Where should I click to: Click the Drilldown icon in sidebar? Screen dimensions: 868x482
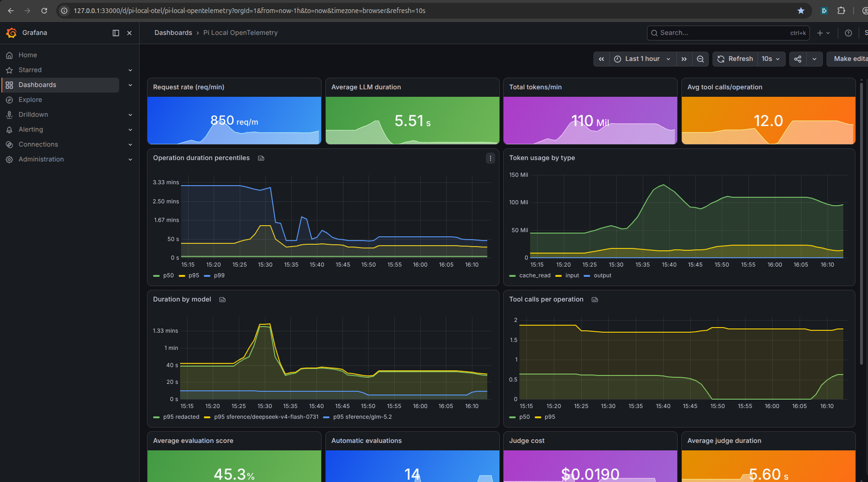click(x=9, y=115)
